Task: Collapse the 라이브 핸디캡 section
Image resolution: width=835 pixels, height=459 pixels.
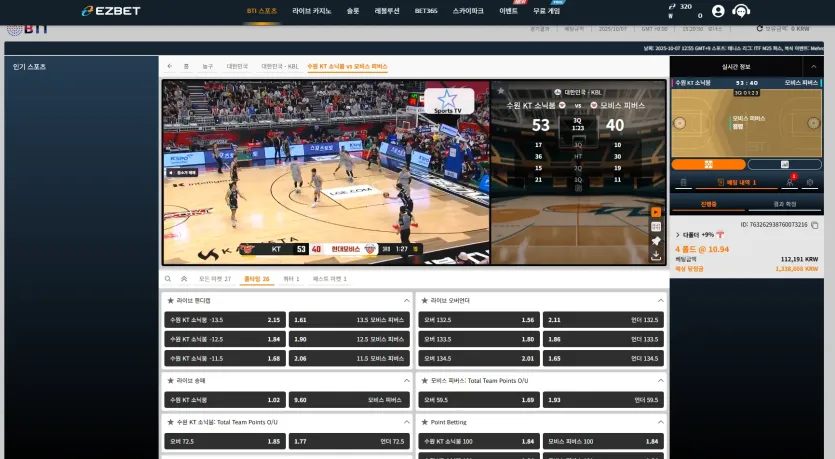Action: tap(406, 301)
